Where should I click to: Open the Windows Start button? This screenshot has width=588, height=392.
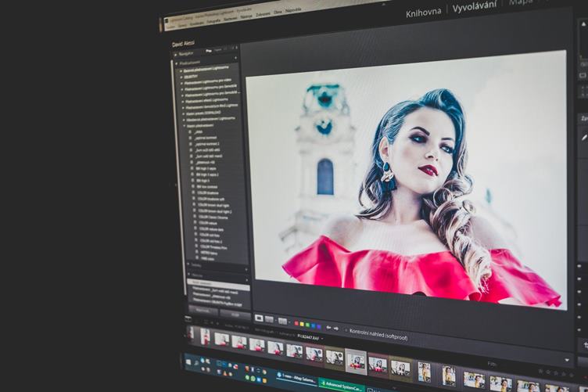(188, 361)
